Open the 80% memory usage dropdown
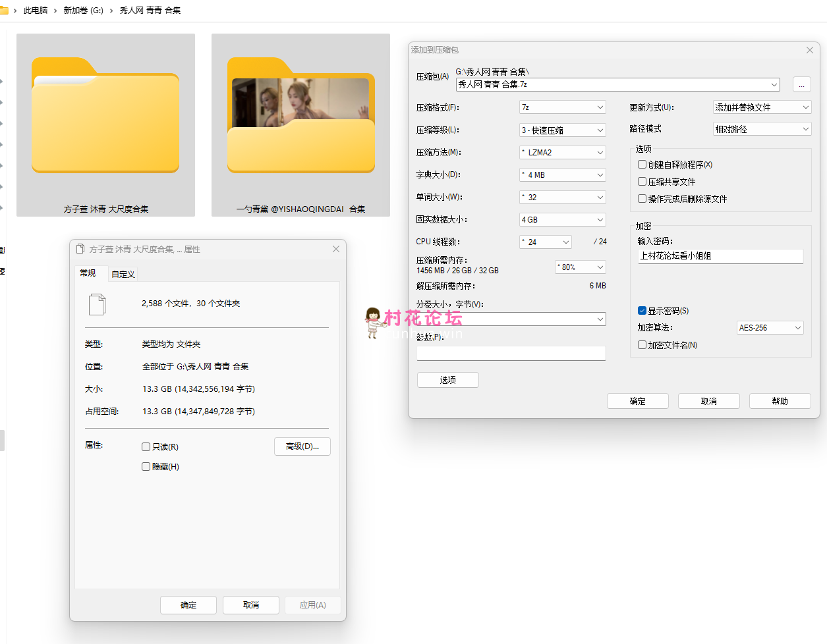Screen dimensions: 827x644 (x=581, y=267)
